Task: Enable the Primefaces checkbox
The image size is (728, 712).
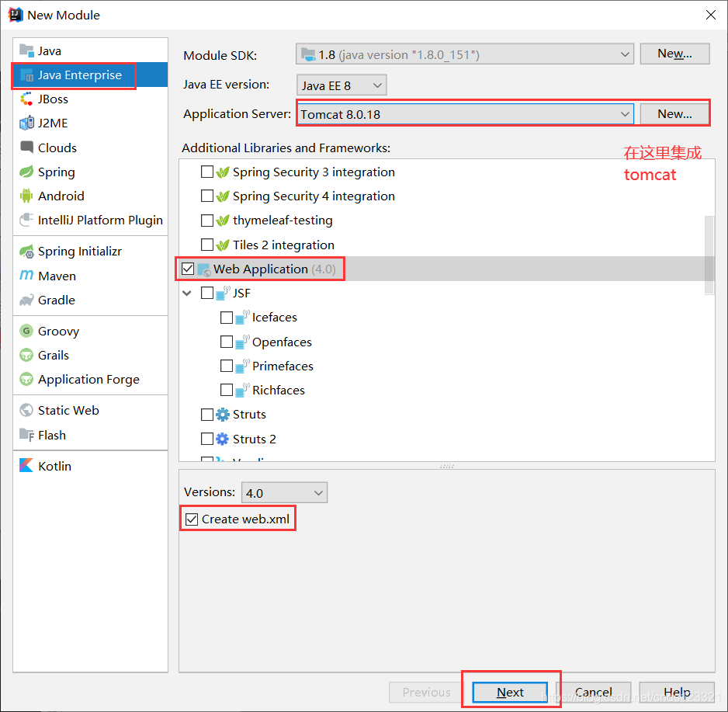Action: 227,366
